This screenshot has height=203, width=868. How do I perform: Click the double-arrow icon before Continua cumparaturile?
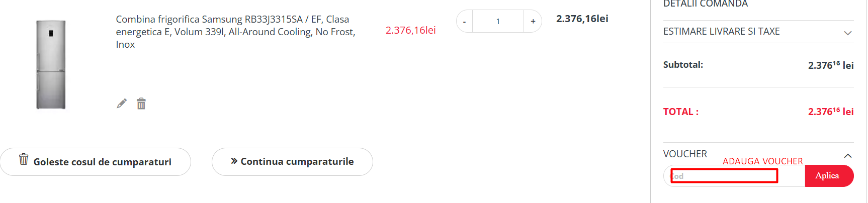click(234, 161)
